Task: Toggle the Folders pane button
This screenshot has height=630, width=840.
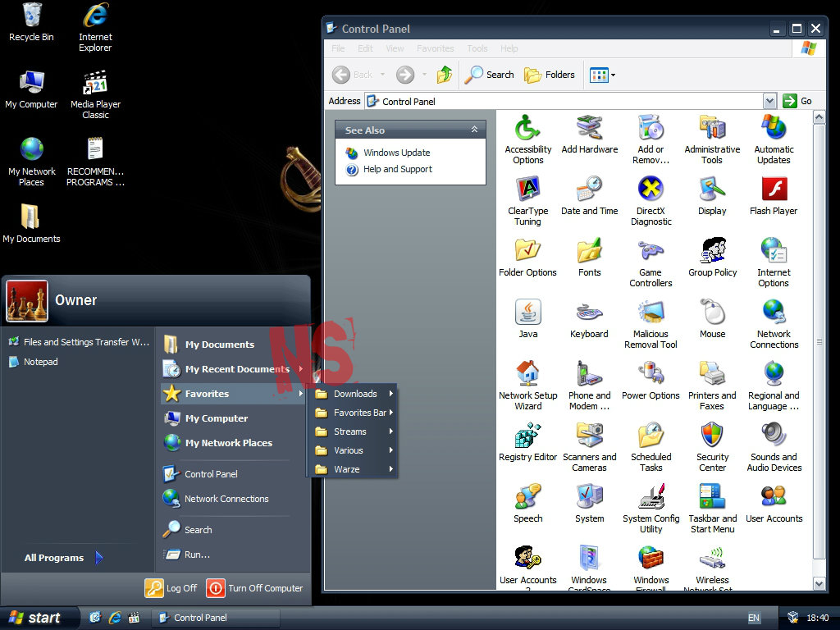Action: pyautogui.click(x=549, y=75)
